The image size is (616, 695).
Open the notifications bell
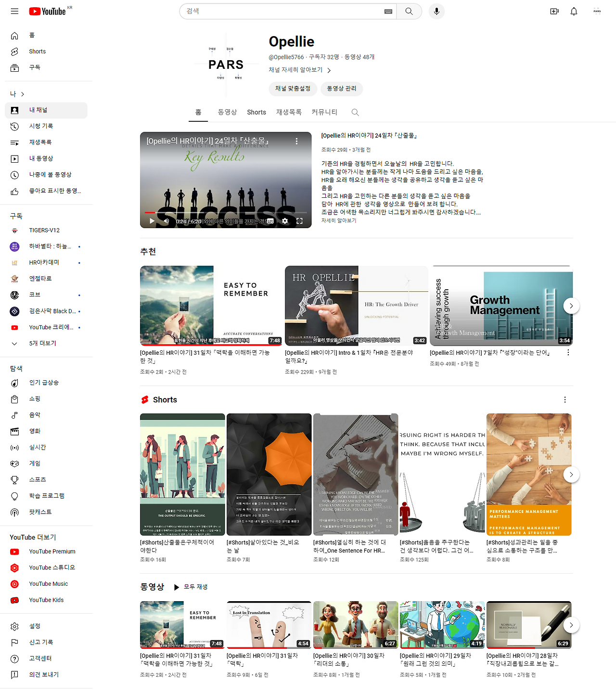(x=574, y=11)
